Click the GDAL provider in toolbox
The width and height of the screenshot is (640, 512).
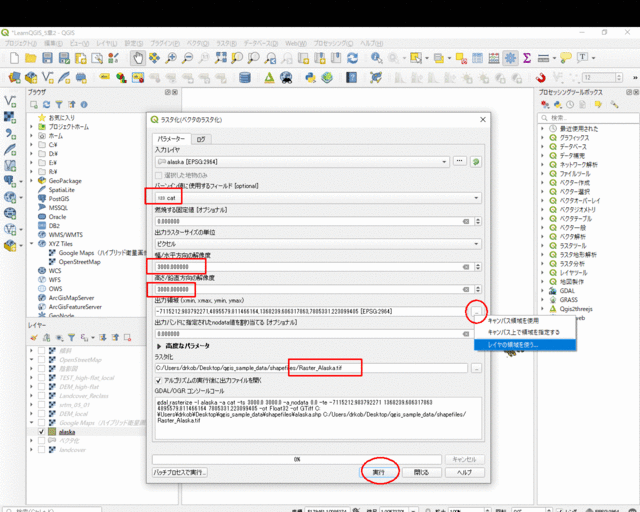coord(567,291)
